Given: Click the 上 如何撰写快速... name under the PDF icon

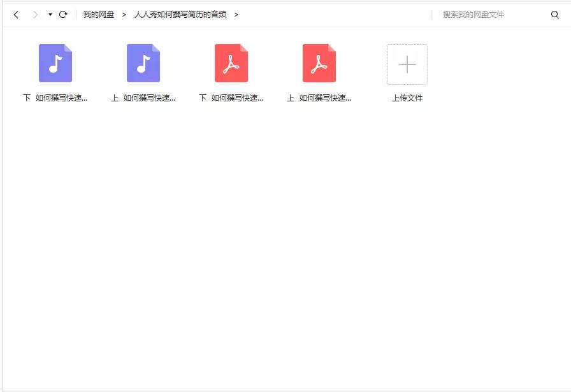Looking at the screenshot, I should (x=319, y=98).
